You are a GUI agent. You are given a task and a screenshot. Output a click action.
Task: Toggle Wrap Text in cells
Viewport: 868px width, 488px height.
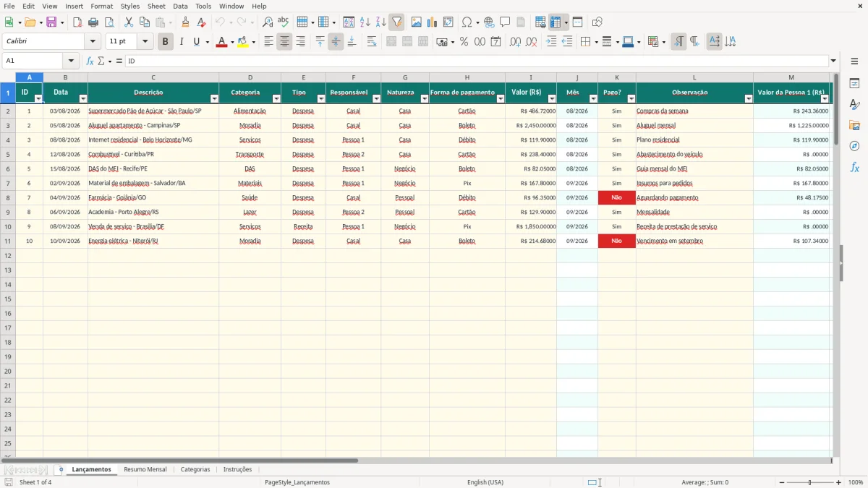(x=372, y=42)
